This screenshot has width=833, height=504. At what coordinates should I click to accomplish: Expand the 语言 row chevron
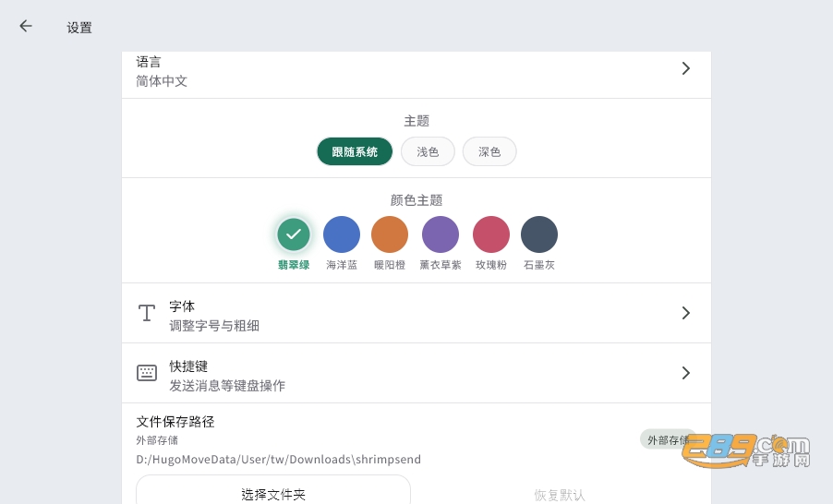(686, 68)
